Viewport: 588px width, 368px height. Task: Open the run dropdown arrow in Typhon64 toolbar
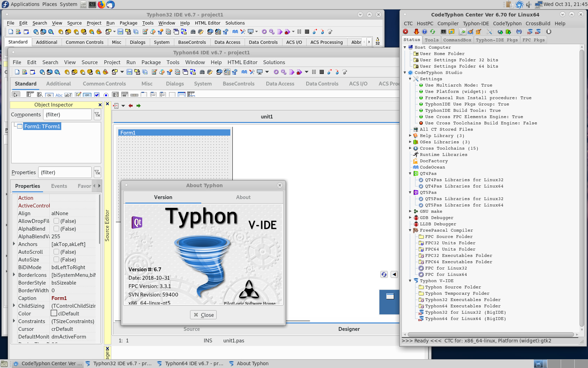307,72
